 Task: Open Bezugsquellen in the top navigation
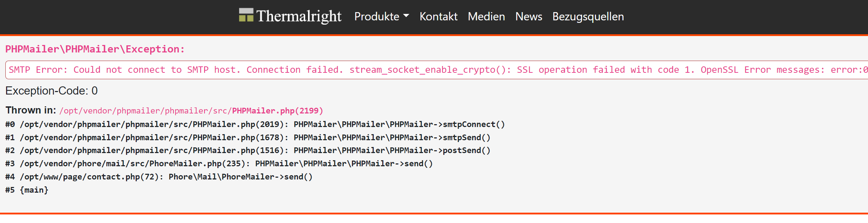pyautogui.click(x=588, y=16)
